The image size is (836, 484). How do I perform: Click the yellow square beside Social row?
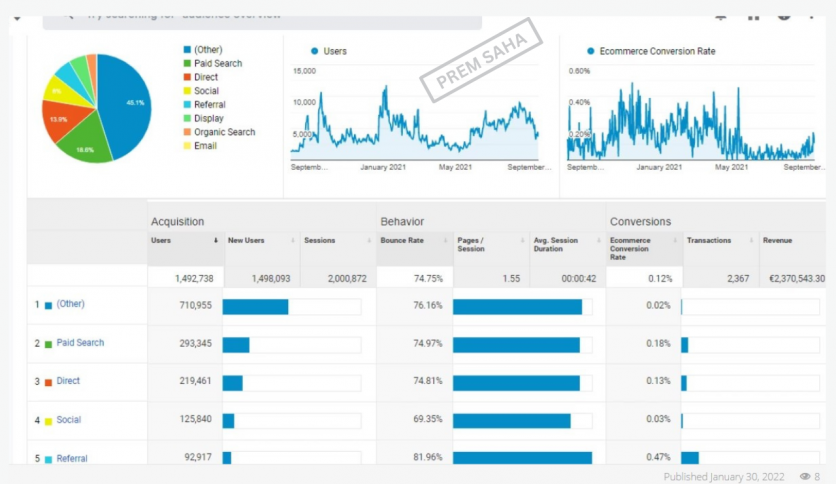(x=48, y=421)
